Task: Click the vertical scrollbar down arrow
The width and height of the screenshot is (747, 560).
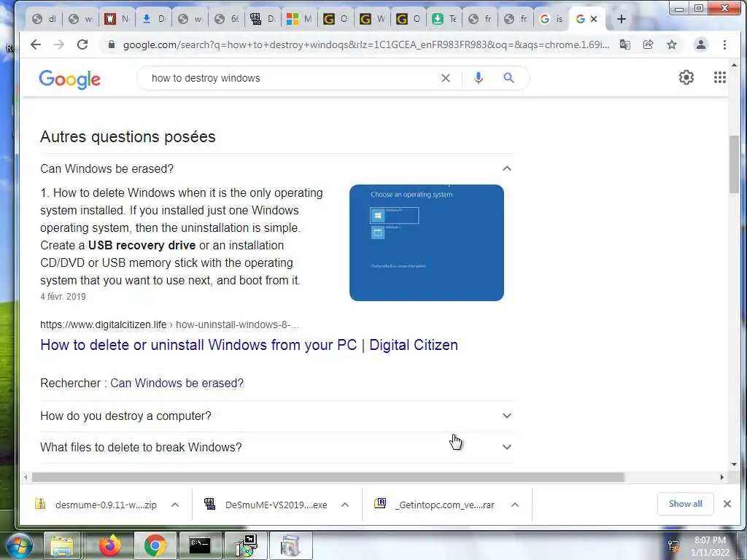Action: pos(734,464)
